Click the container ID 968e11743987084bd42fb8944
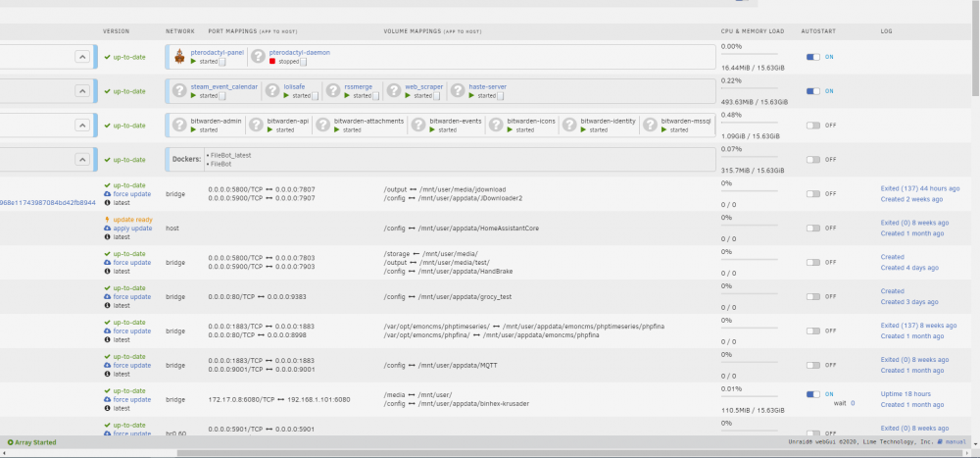 (x=47, y=203)
